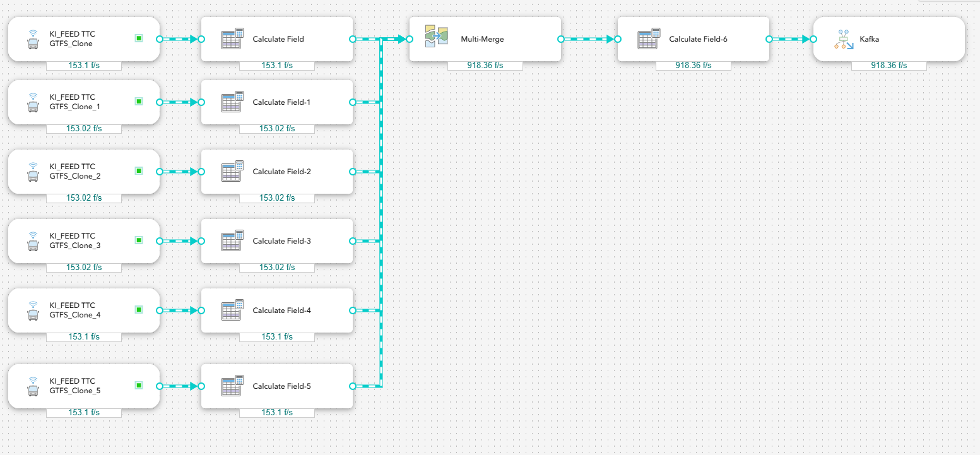Click the table calculator icon of Calculate Field-4

tap(232, 310)
